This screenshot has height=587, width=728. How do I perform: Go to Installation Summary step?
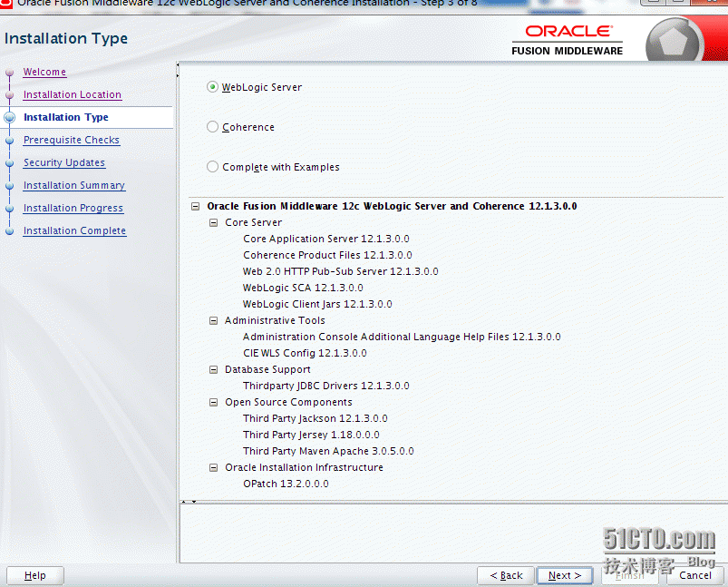74,185
